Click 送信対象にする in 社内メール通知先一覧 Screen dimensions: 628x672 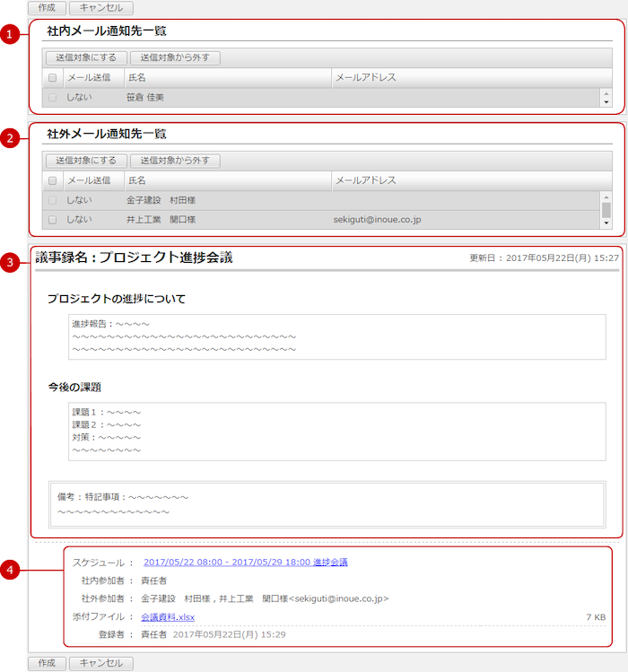click(86, 58)
